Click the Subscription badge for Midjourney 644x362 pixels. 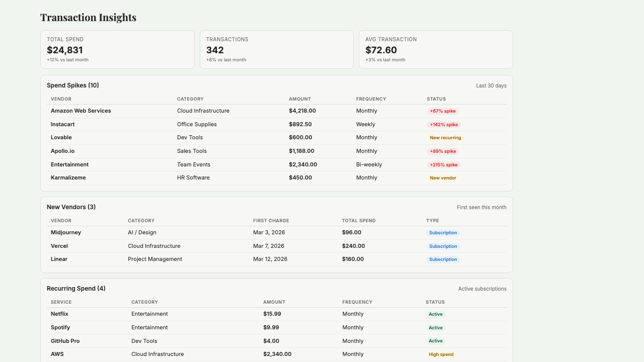[x=443, y=232]
